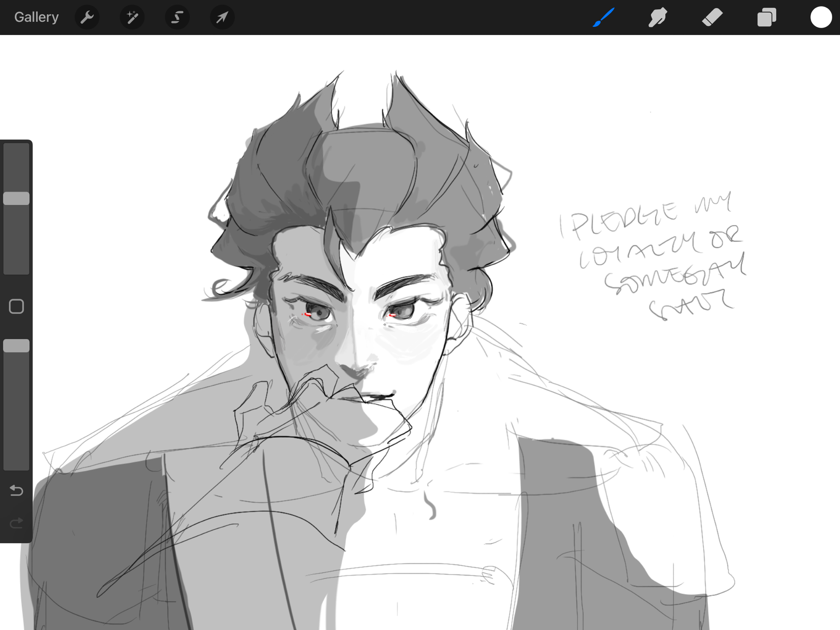Click the brush opacity slider handle
Viewport: 840px width, 630px height.
pyautogui.click(x=16, y=346)
